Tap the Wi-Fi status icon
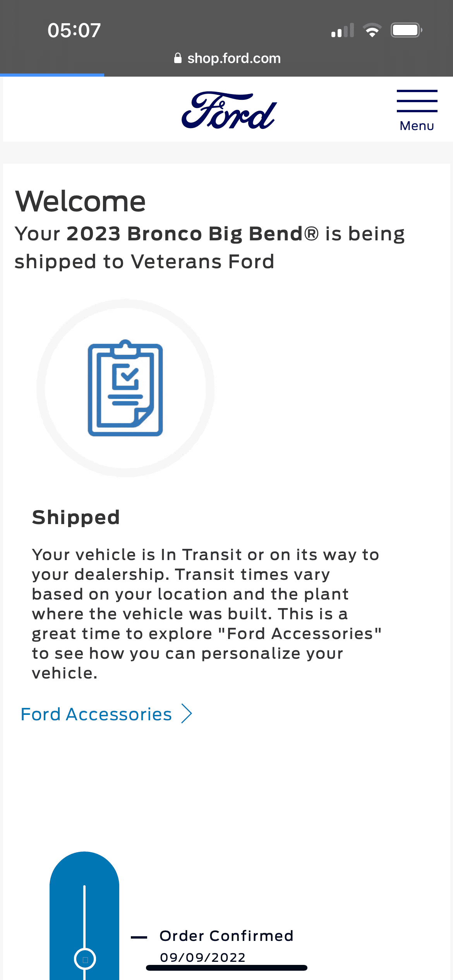Screen dimensions: 453x980 point(372,30)
